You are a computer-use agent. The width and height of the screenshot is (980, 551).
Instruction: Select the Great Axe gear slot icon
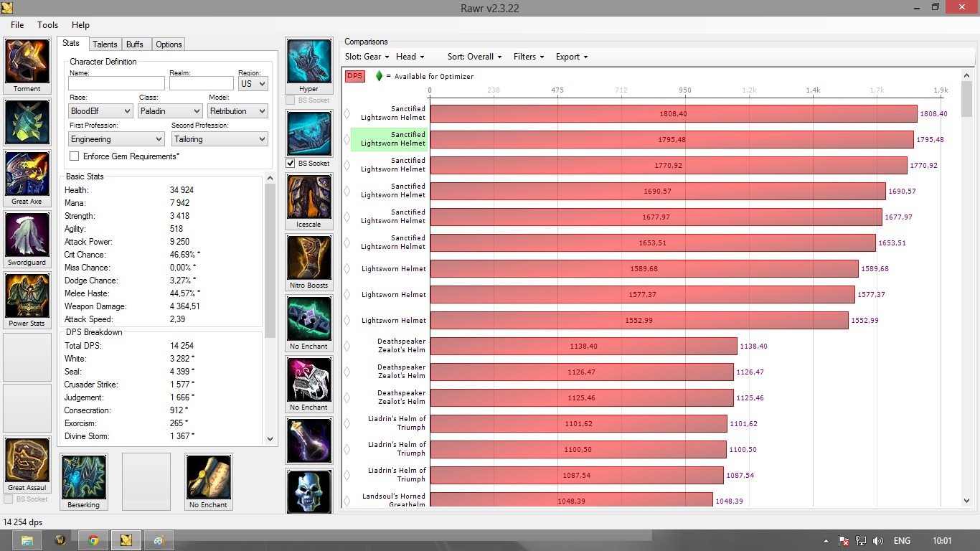click(x=27, y=174)
